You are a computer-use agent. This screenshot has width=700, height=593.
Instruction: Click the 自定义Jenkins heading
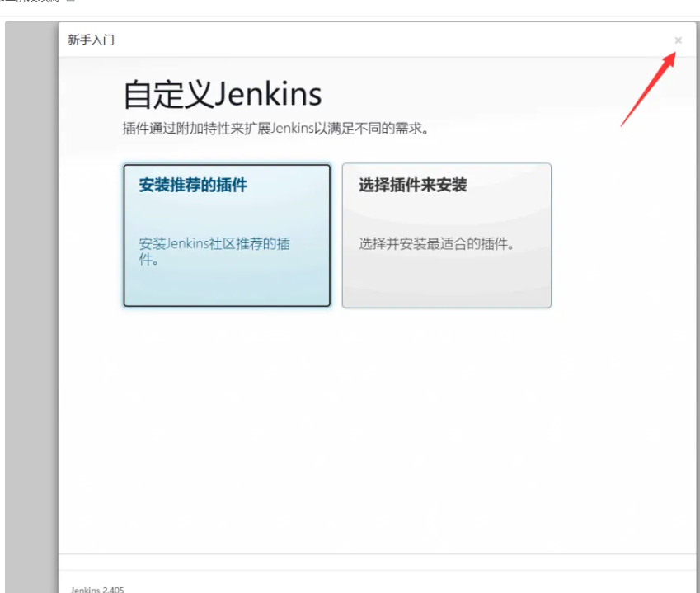coord(223,94)
